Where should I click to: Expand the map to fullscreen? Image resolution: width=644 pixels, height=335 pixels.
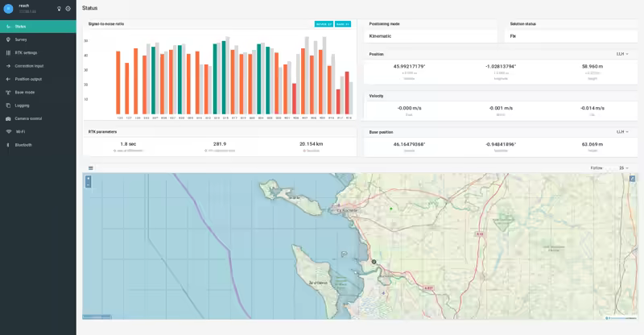[x=632, y=178]
